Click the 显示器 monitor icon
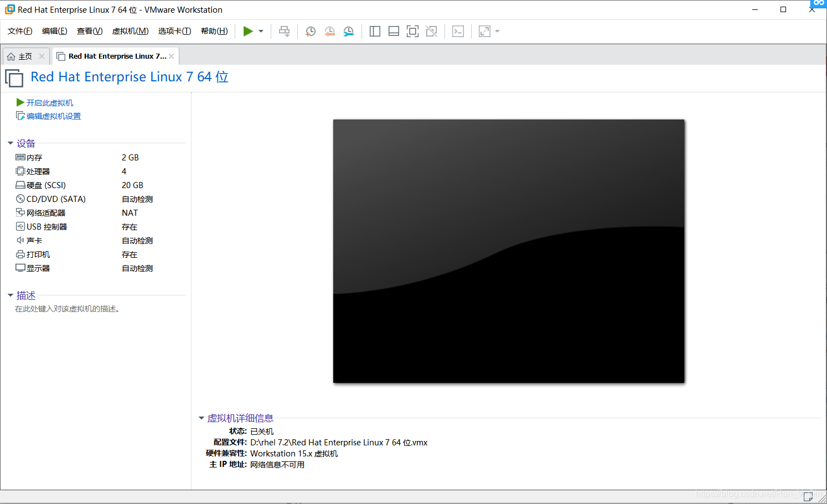Image resolution: width=827 pixels, height=504 pixels. (x=20, y=268)
